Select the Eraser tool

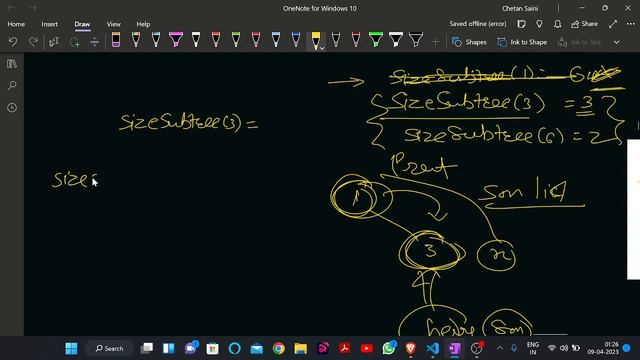tap(116, 40)
